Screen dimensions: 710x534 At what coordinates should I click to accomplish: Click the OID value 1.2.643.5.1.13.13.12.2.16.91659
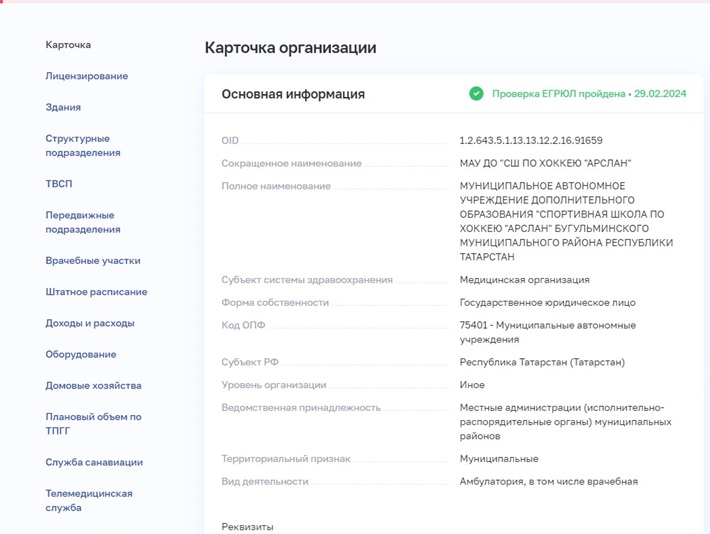531,141
